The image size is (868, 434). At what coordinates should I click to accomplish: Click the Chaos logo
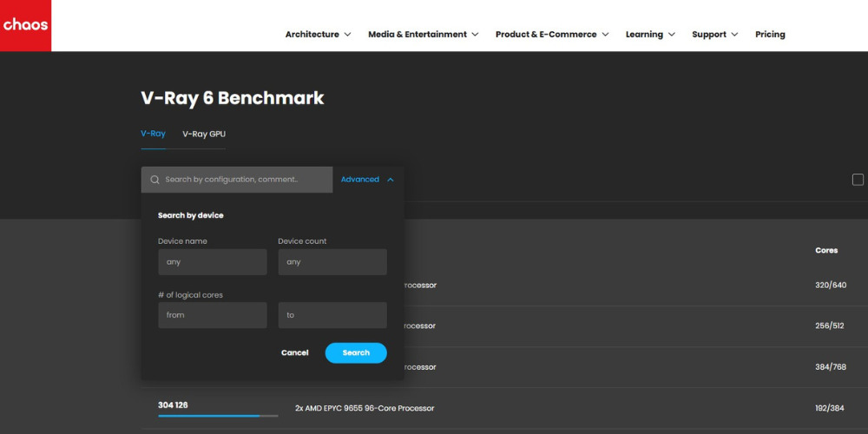click(x=25, y=25)
